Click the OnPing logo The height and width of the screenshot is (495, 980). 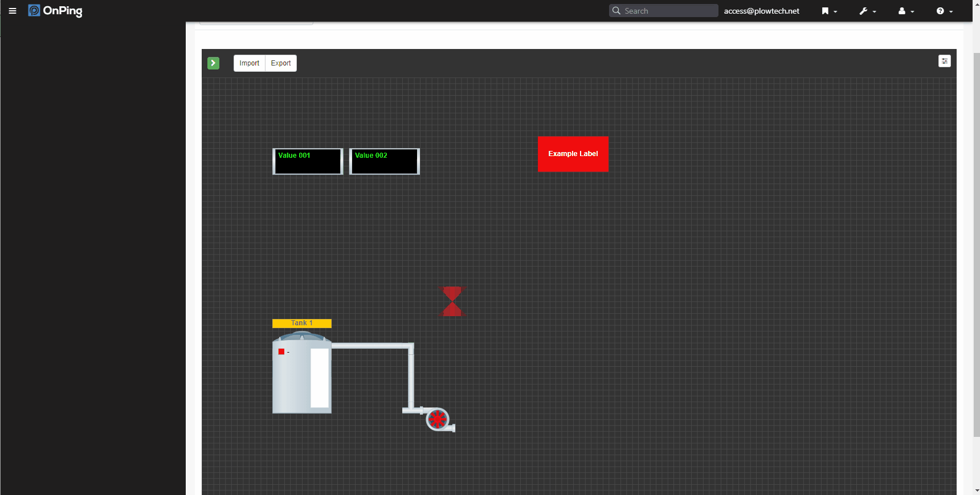55,11
